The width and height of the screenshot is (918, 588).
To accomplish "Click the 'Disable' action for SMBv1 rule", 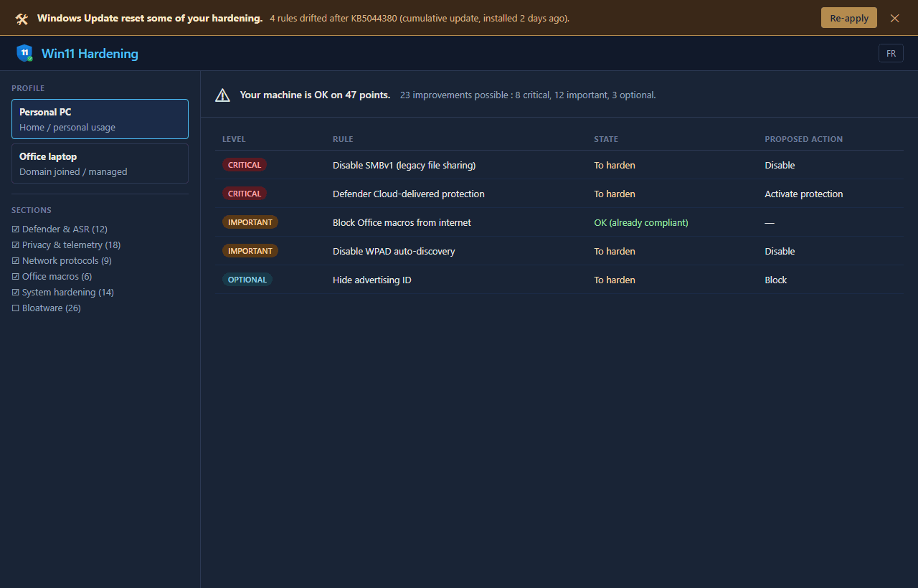I will [x=780, y=165].
